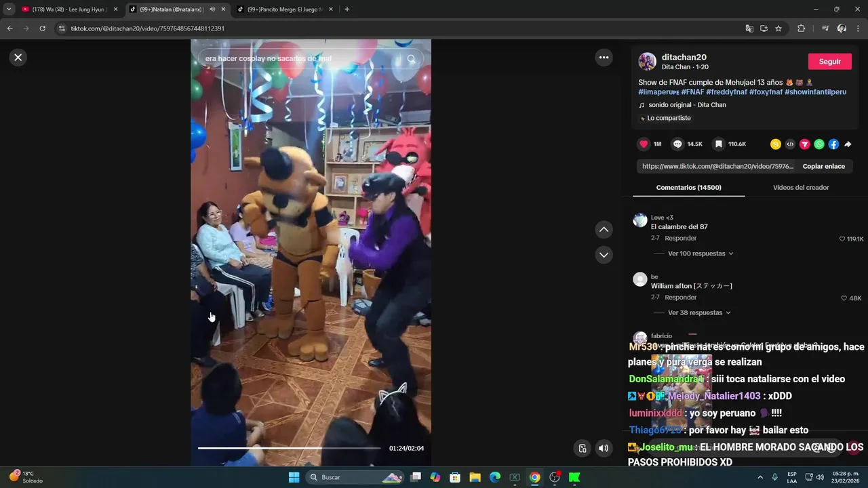Screen dimensions: 868x488
Task: Share via pink send-to-friends icon
Action: pyautogui.click(x=804, y=144)
